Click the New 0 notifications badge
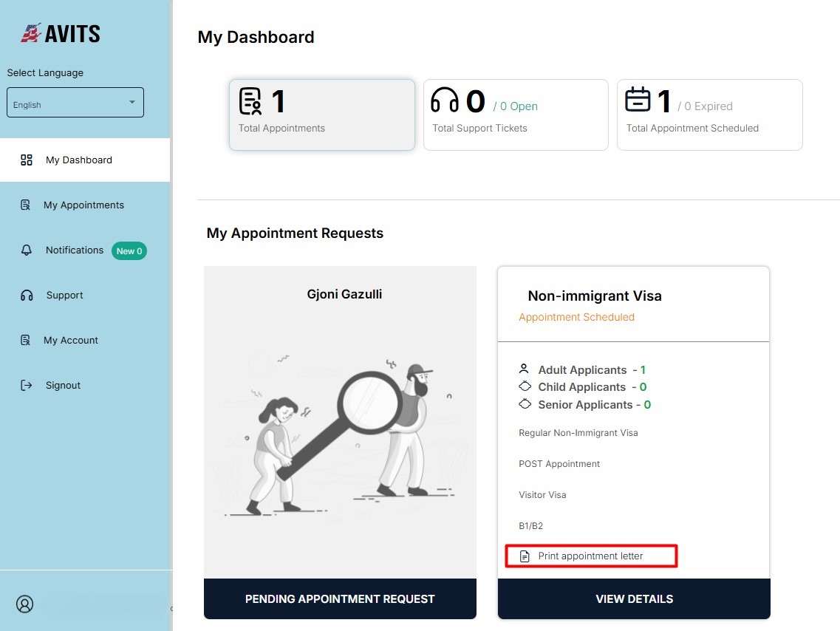This screenshot has height=631, width=840. click(x=129, y=250)
